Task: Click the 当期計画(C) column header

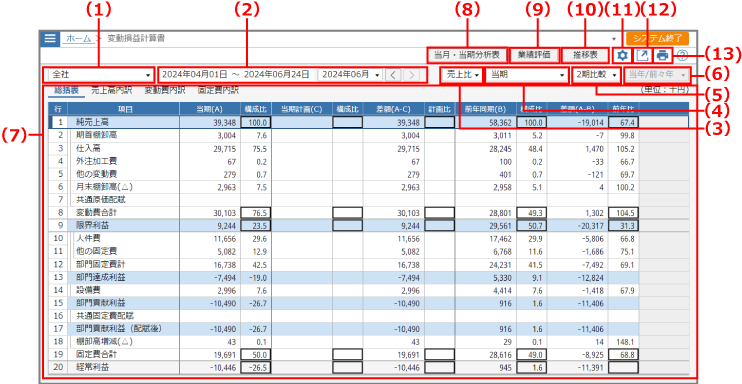Action: click(302, 109)
